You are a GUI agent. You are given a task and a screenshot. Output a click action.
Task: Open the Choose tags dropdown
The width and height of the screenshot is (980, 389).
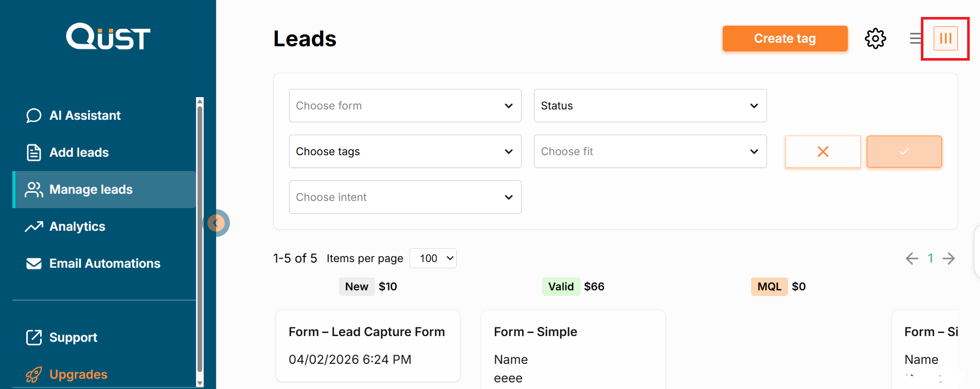point(405,152)
